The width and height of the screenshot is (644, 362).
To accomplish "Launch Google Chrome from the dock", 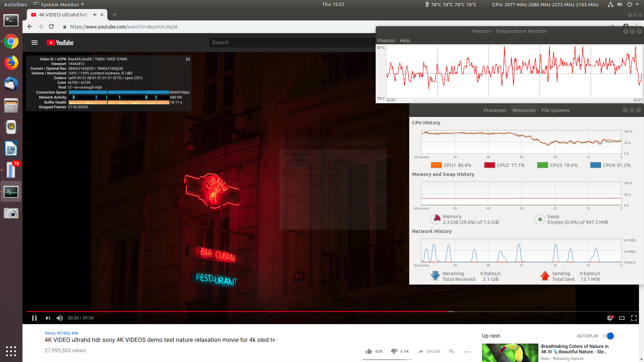I will click(x=11, y=42).
